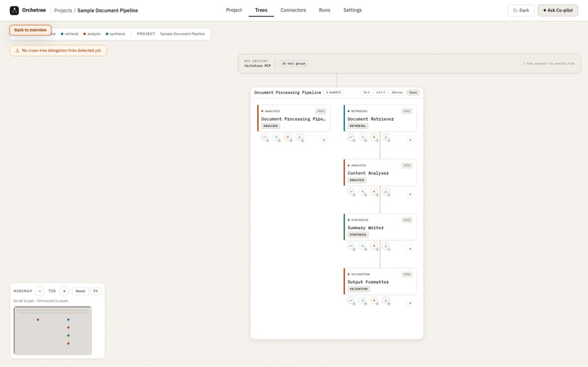Viewport: 588px width, 367px height.
Task: Click the Focus button on pipeline
Action: [413, 92]
